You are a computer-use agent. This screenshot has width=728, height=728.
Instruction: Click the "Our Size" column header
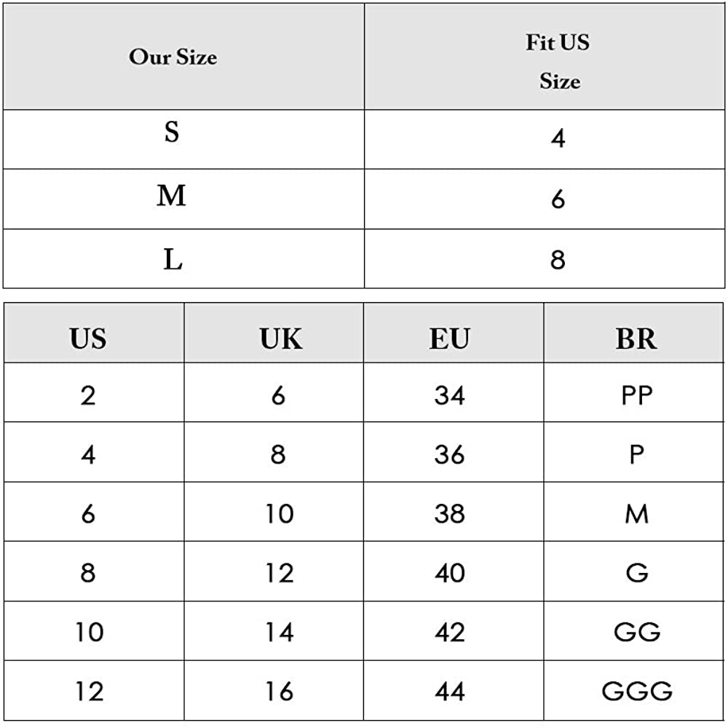point(173,57)
